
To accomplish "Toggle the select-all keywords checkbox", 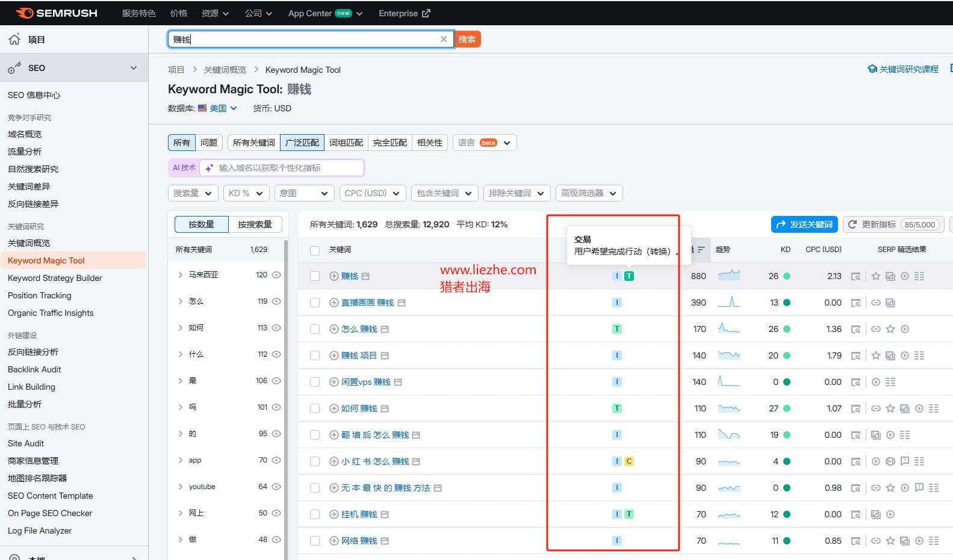I will point(315,250).
